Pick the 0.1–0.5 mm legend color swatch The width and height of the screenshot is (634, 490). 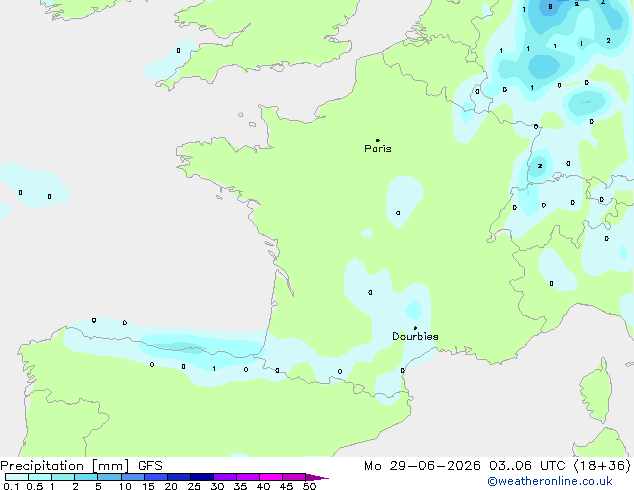click(17, 477)
